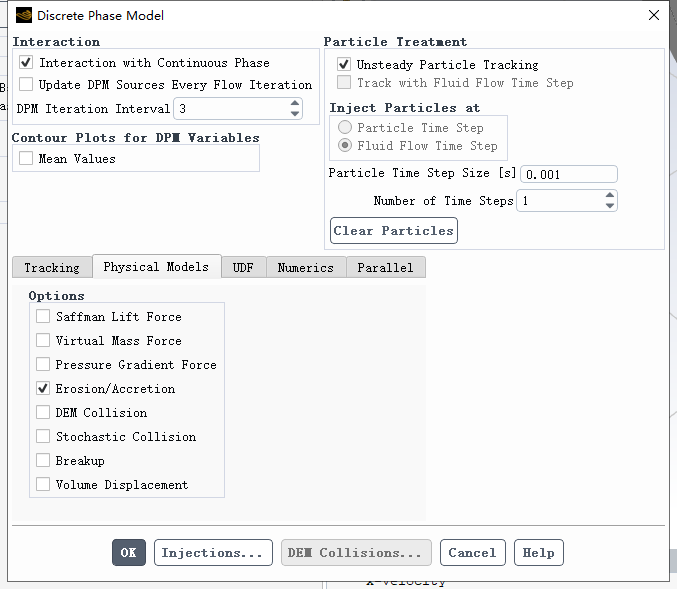Enable Mean Values for contour plots

coord(26,158)
